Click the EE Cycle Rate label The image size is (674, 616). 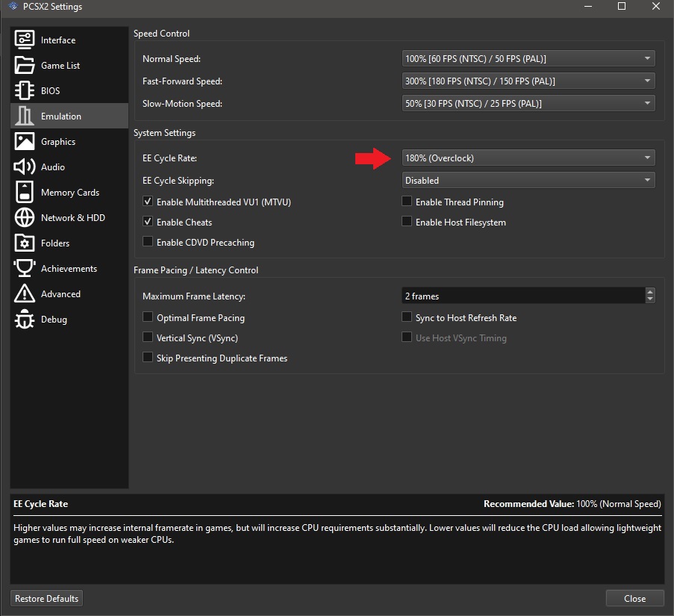coord(169,158)
